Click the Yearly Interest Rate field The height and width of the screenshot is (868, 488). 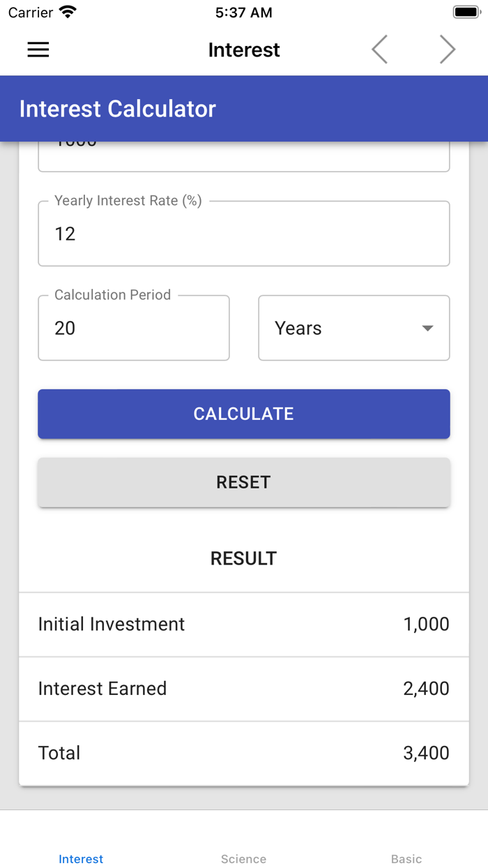pyautogui.click(x=243, y=234)
